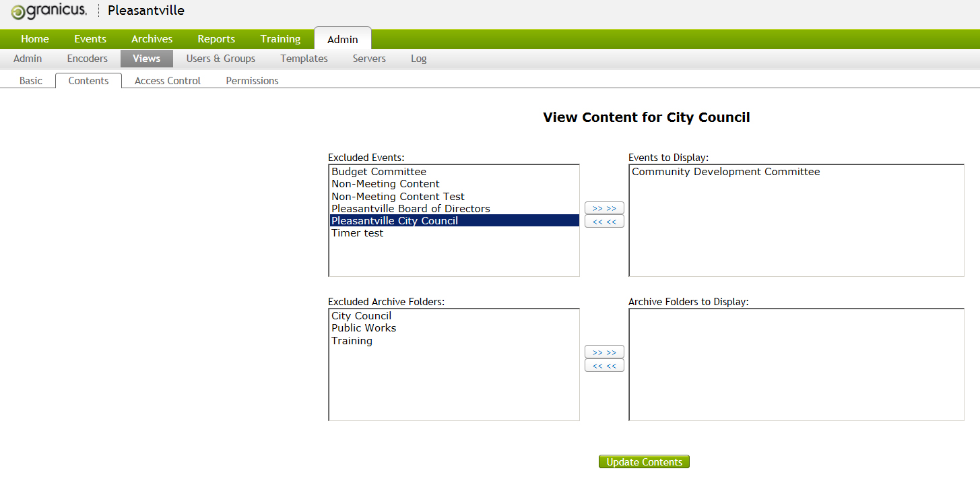Screen dimensions: 980x479
Task: Click the << << button under Events to Display
Action: [x=603, y=220]
